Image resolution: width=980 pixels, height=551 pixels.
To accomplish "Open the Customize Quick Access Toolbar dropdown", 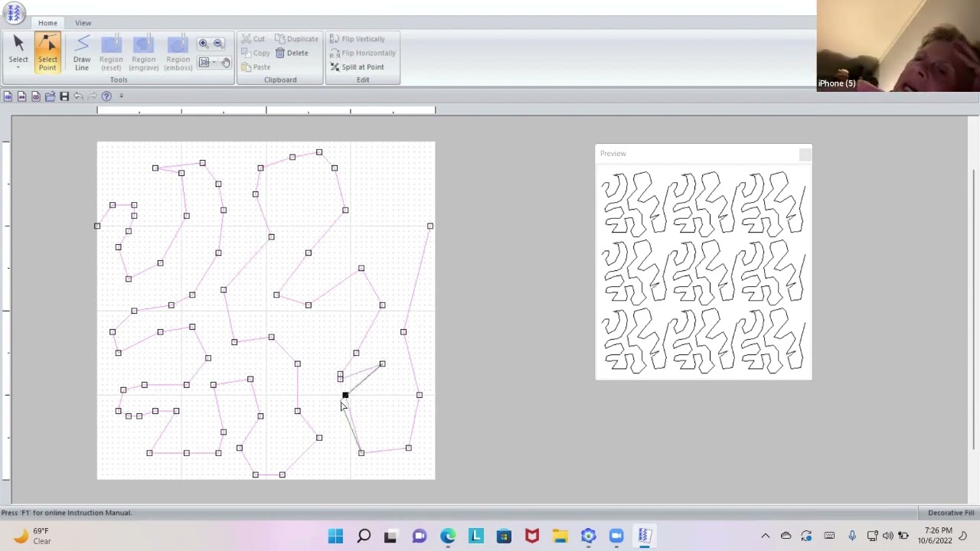I will pyautogui.click(x=121, y=96).
